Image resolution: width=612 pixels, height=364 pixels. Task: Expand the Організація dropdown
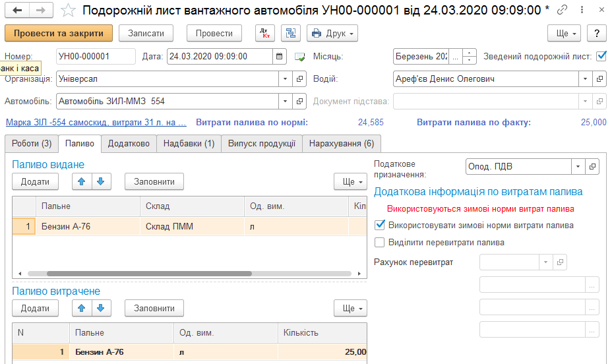(286, 79)
